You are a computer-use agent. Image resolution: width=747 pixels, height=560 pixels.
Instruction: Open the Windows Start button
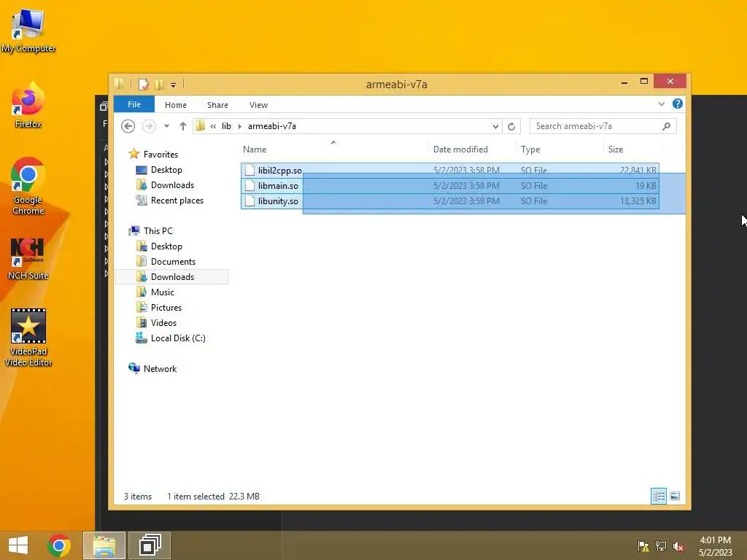[x=18, y=545]
